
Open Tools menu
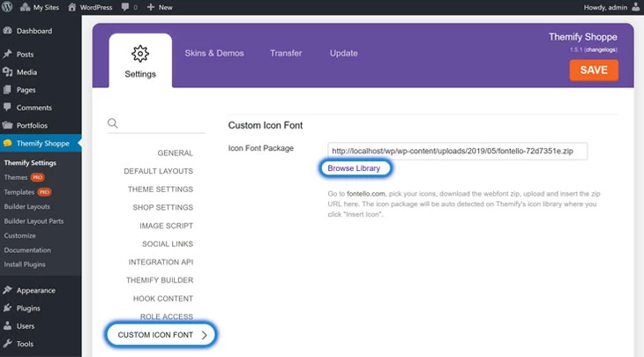[x=25, y=344]
